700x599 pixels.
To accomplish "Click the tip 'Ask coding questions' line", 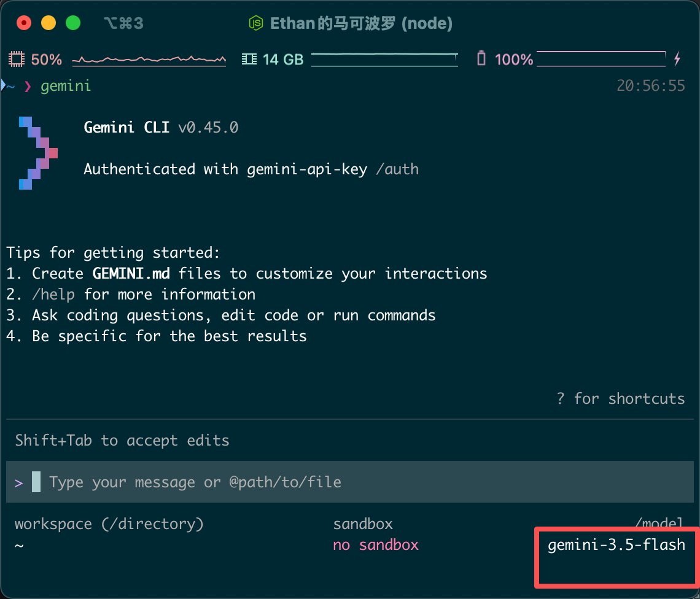I will [x=220, y=315].
